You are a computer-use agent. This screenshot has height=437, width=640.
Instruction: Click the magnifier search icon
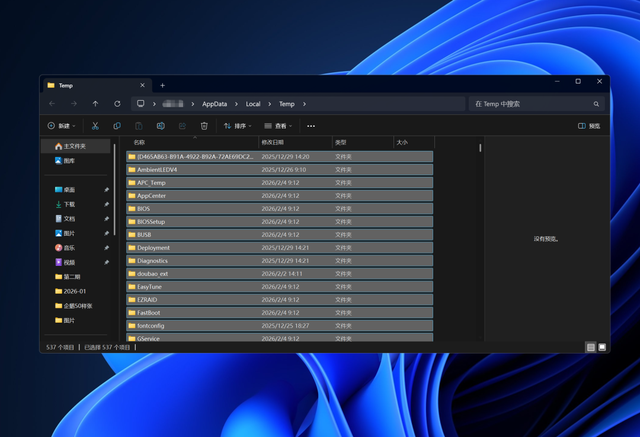(596, 104)
